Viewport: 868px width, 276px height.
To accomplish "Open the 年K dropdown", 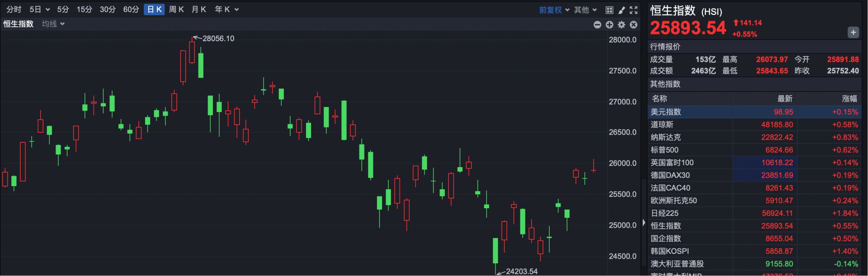I will 226,9.
